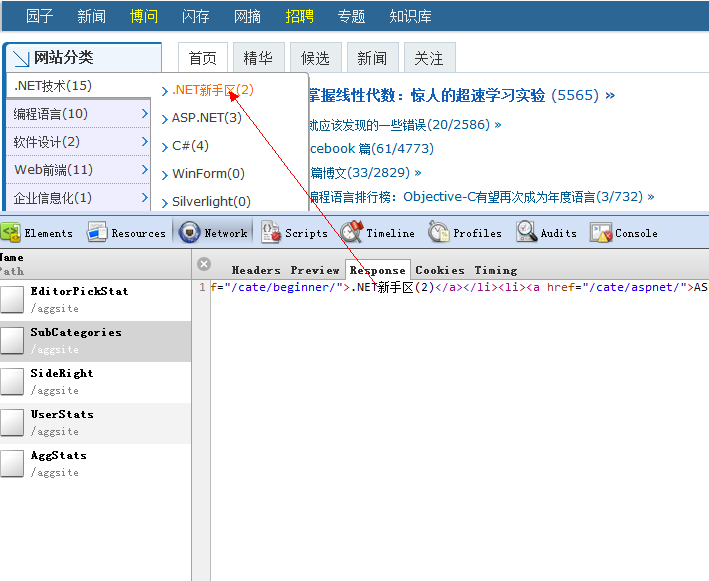709x581 pixels.
Task: Open the 惊人的超速学习实验 headline link
Action: pyautogui.click(x=462, y=95)
